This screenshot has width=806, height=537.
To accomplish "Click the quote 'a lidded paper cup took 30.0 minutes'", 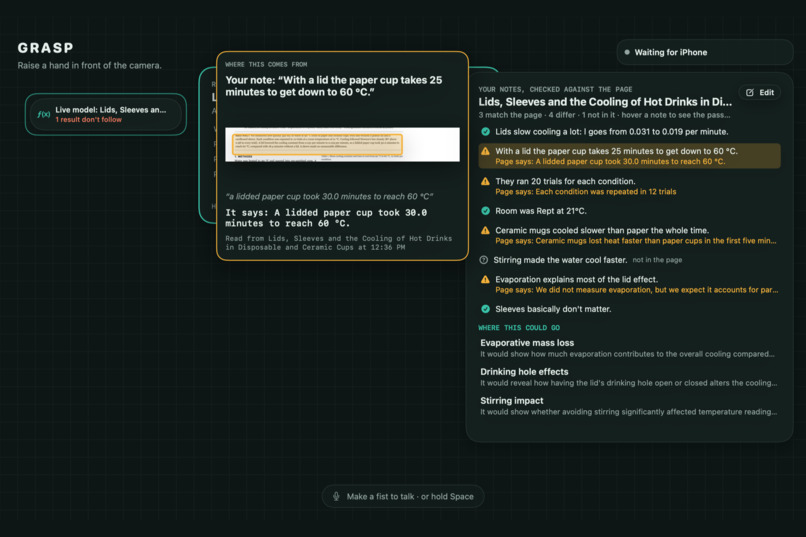I will point(329,196).
